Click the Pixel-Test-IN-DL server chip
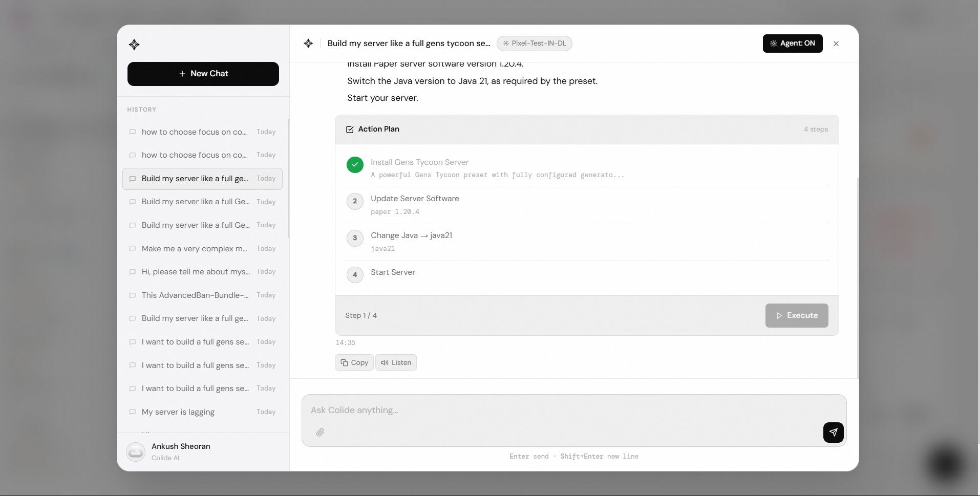Image resolution: width=980 pixels, height=496 pixels. click(535, 44)
